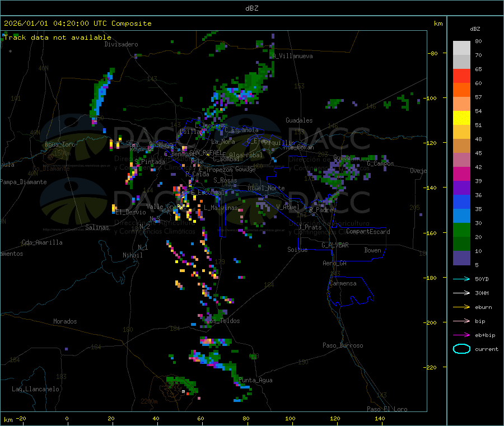
Task: Click the 'Carmensa' map label
Action: [343, 283]
